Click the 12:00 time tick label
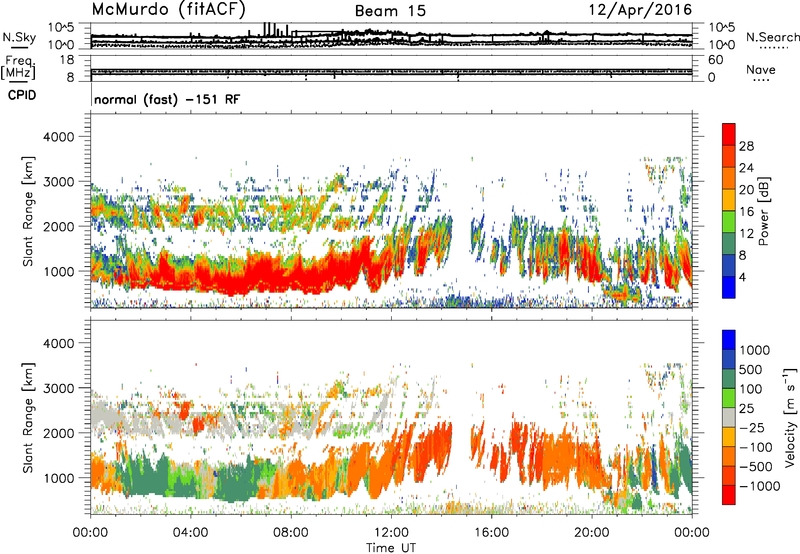 pyautogui.click(x=391, y=533)
